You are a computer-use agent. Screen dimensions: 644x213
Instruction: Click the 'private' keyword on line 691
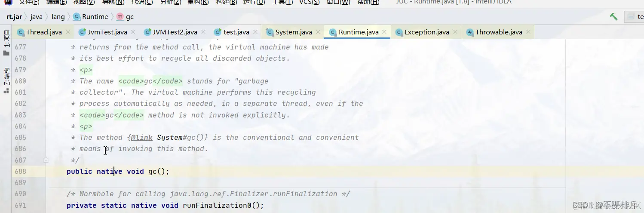click(x=82, y=205)
